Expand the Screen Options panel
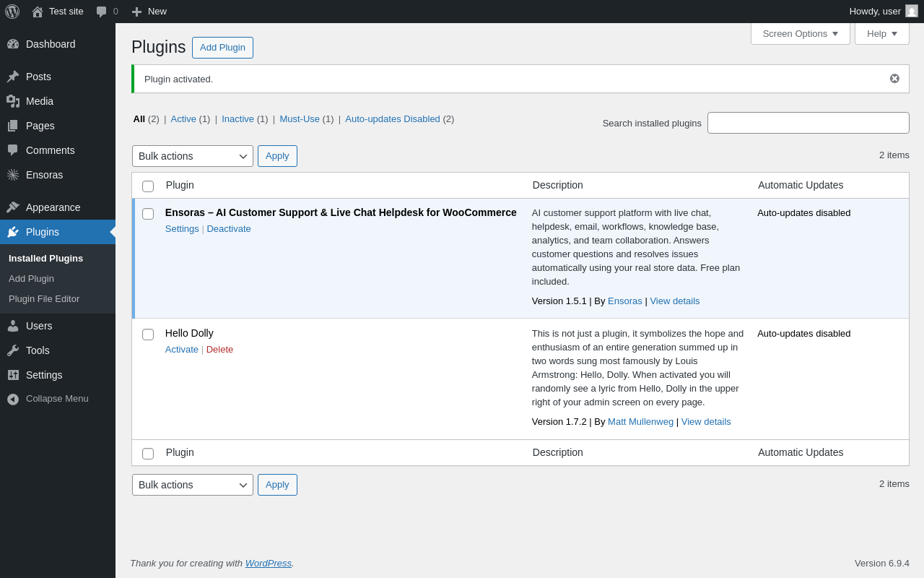The image size is (924, 578). pyautogui.click(x=800, y=33)
